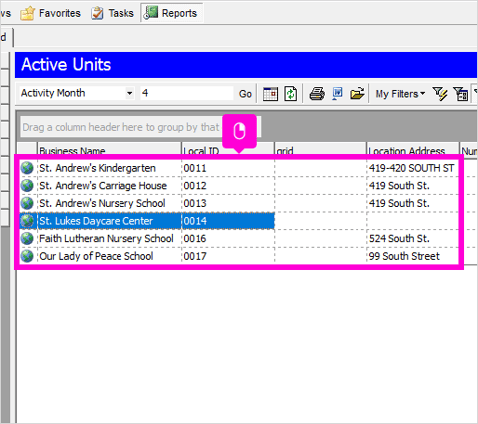Viewport: 478px width, 424px height.
Task: Open the Reports tab
Action: 172,13
